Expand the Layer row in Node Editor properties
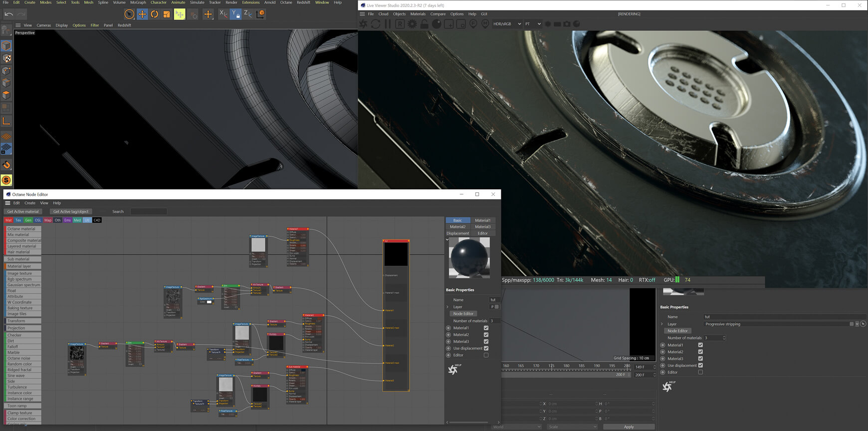This screenshot has height=431, width=868. [x=447, y=307]
